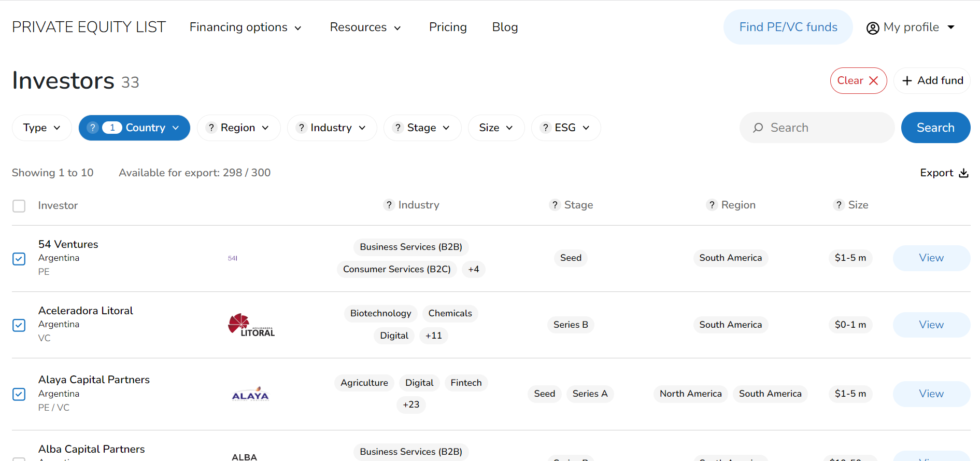This screenshot has height=461, width=980.
Task: Expand the Region filter dropdown
Action: [x=238, y=128]
